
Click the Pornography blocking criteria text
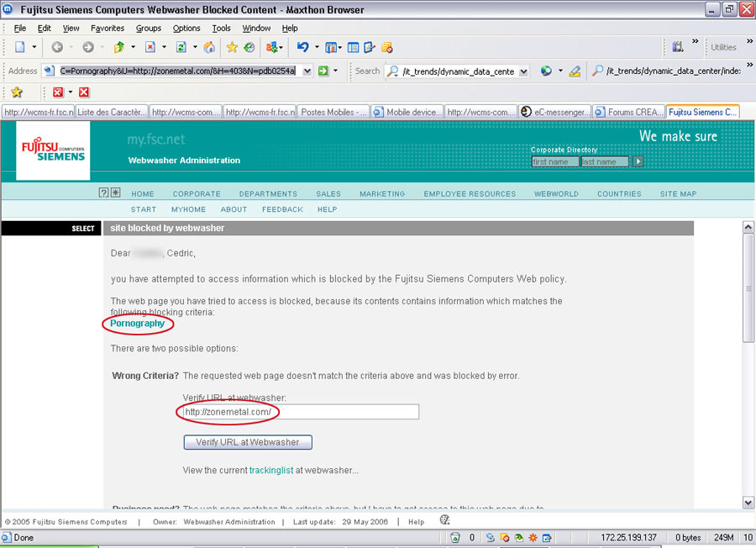pyautogui.click(x=138, y=324)
